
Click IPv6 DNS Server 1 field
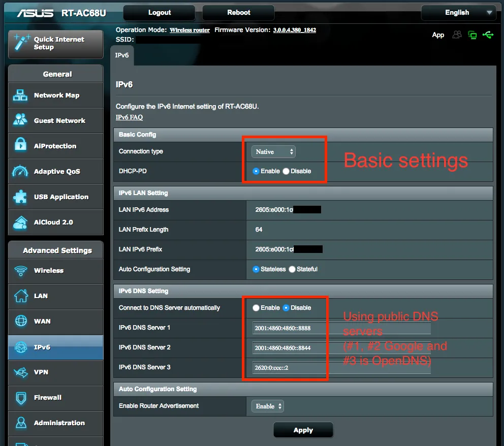(341, 328)
